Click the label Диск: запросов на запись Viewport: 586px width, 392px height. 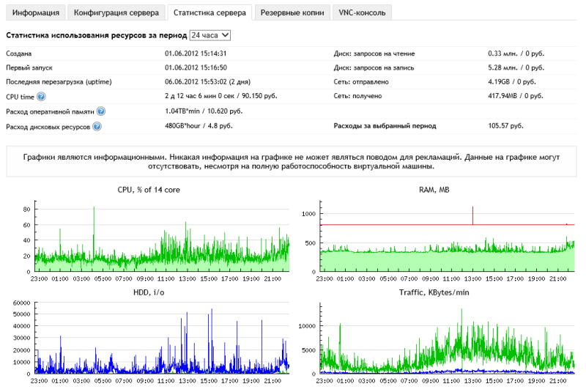374,67
